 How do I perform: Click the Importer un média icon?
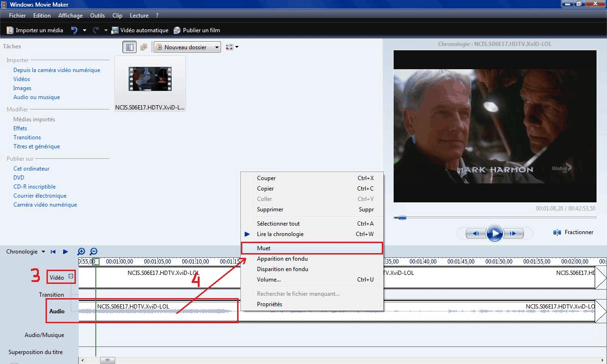point(10,30)
